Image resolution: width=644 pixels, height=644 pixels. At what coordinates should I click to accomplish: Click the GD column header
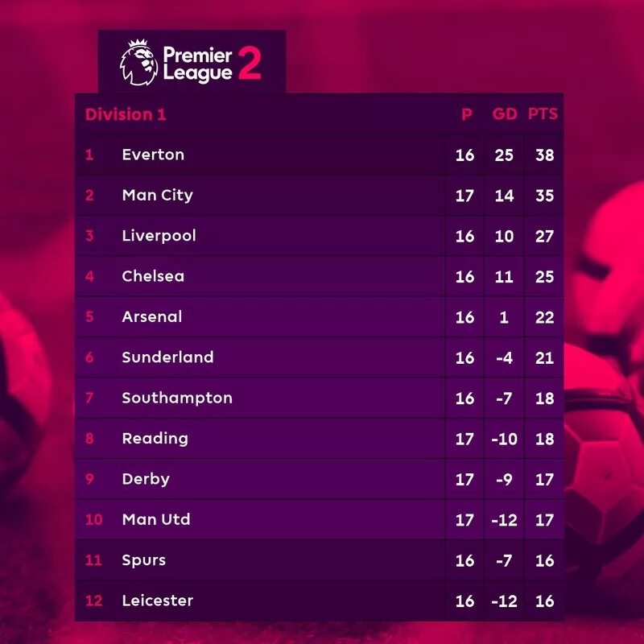click(x=505, y=114)
